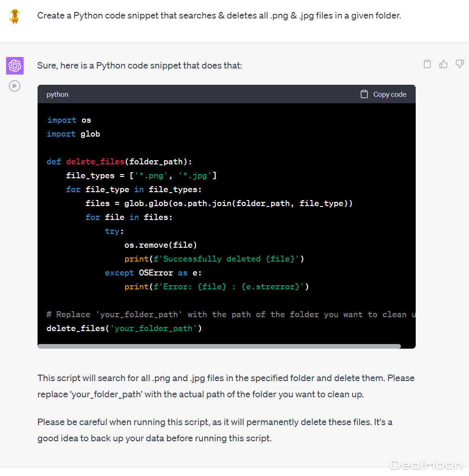The height and width of the screenshot is (476, 469).
Task: Give the response a thumbs up
Action: click(x=444, y=64)
